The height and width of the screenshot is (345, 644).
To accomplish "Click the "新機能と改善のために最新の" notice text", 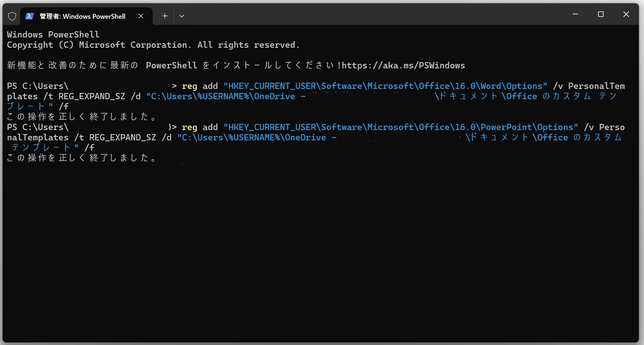I will (x=72, y=65).
